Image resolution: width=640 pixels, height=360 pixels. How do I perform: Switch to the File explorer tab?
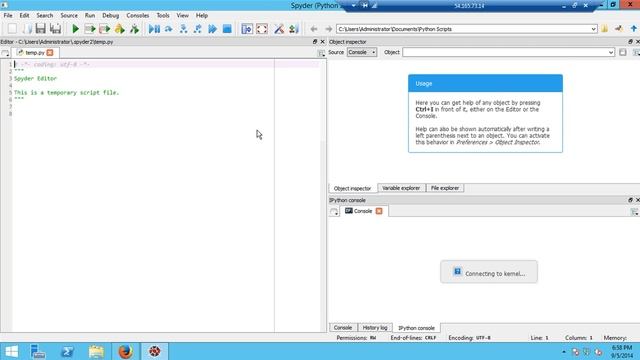pyautogui.click(x=445, y=188)
